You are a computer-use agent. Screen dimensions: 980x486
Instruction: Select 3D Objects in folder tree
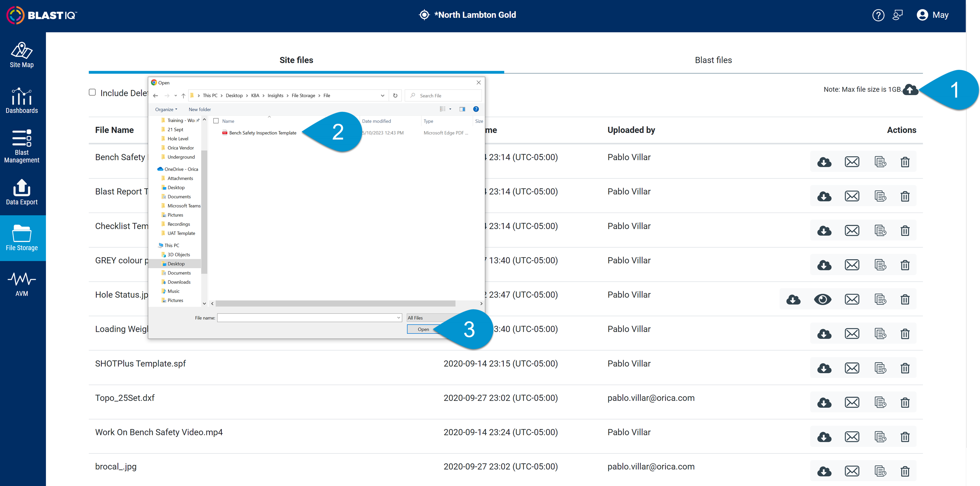[x=175, y=255]
